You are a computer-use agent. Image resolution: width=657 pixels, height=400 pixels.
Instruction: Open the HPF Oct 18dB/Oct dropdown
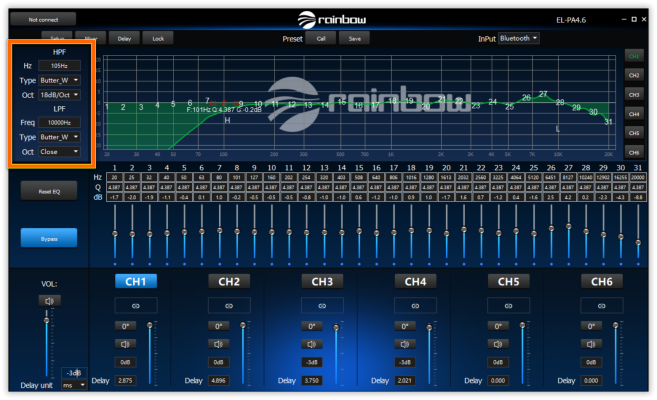[x=59, y=95]
